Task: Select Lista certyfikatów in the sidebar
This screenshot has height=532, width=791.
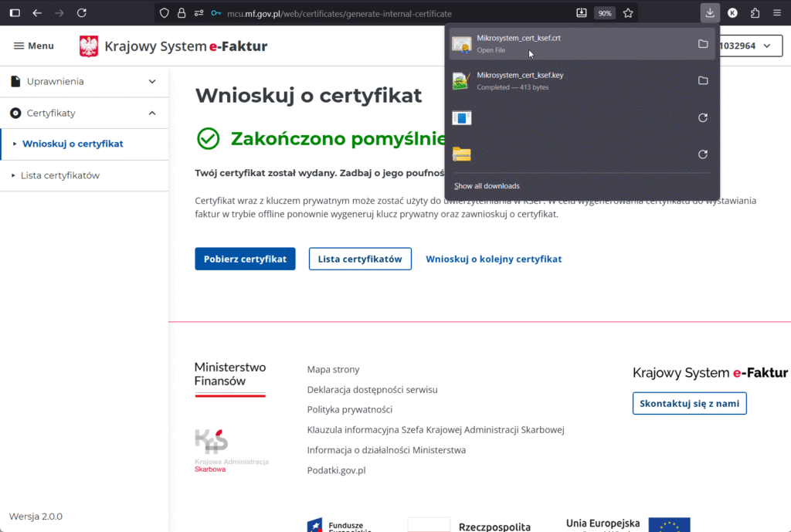Action: pyautogui.click(x=60, y=175)
